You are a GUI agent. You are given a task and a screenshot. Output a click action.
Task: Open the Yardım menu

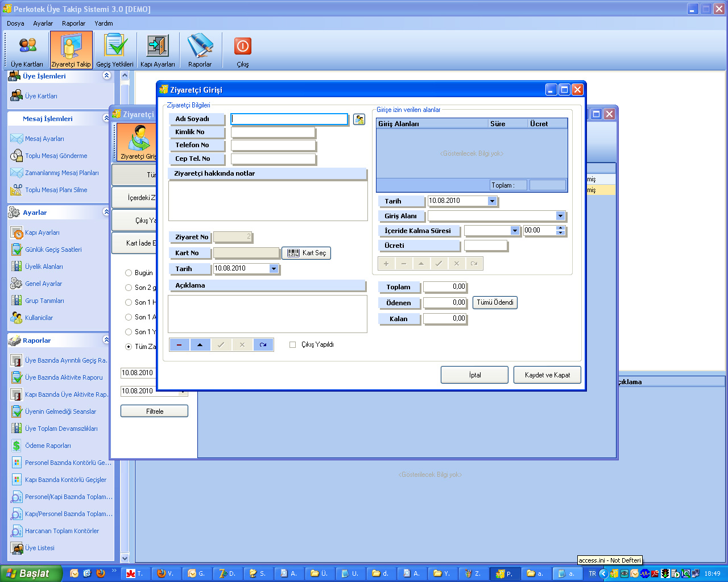(x=104, y=23)
